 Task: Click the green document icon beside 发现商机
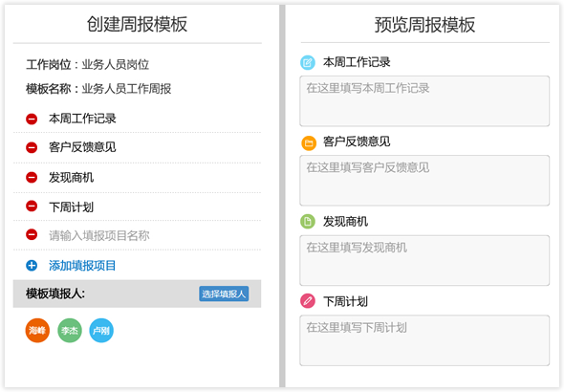(308, 222)
